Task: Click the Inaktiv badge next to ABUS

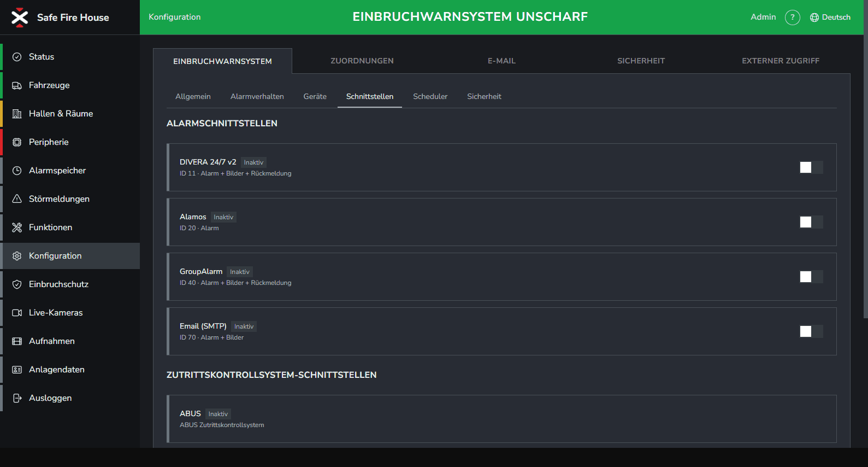Action: [x=218, y=414]
